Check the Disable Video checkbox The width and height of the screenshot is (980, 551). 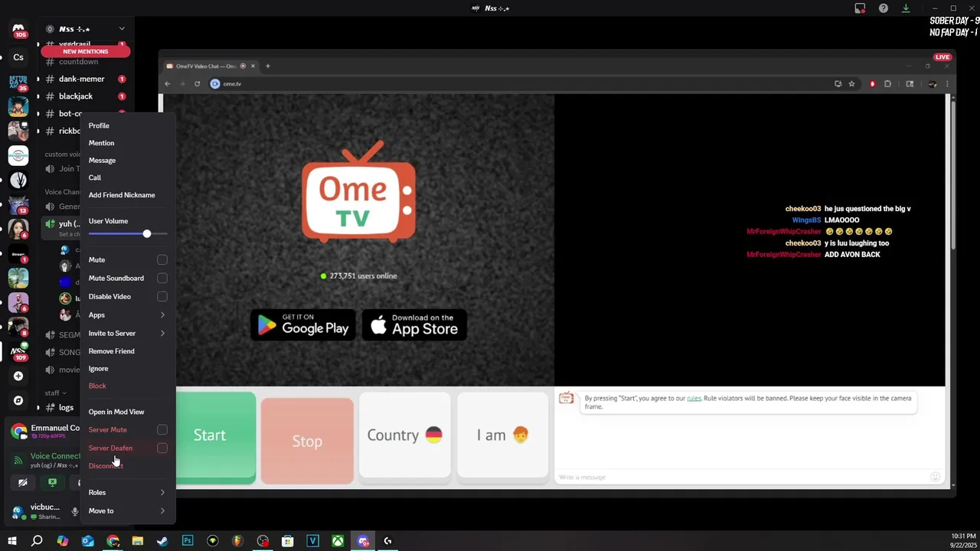tap(162, 297)
